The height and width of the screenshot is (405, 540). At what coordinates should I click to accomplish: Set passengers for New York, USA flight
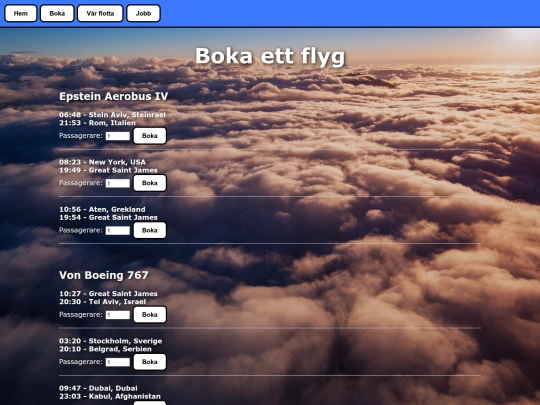tap(118, 183)
